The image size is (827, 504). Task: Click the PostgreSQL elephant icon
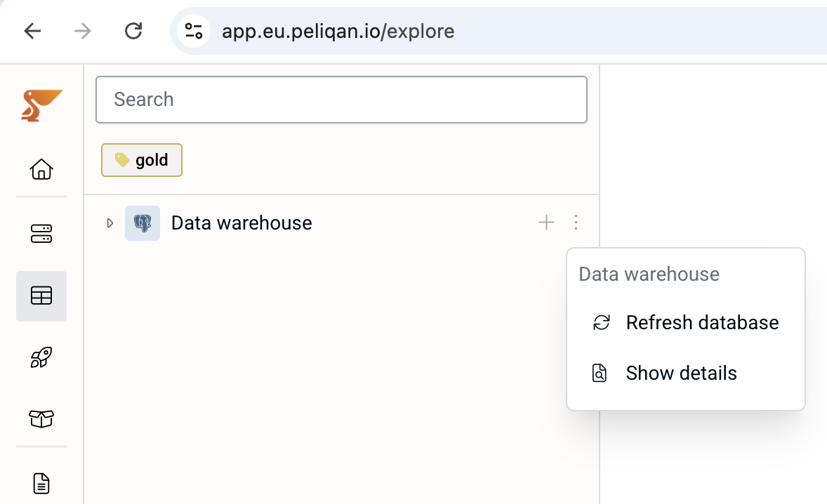pyautogui.click(x=143, y=223)
